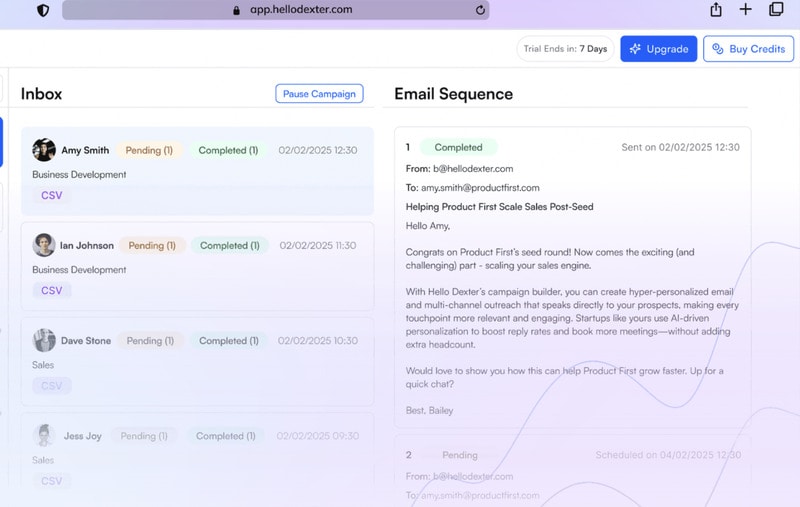Open a new tab with the plus icon
The width and height of the screenshot is (800, 507).
tap(745, 10)
